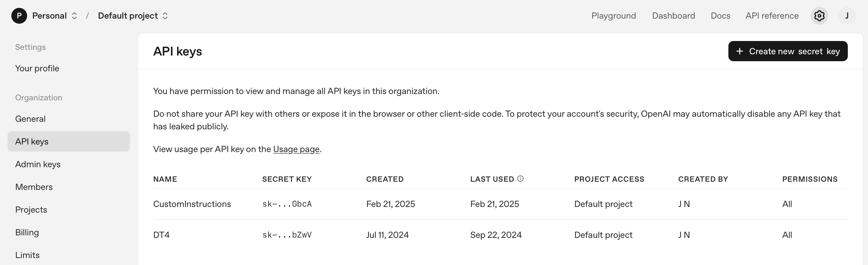868x265 pixels.
Task: Create a new secret key
Action: point(787,51)
